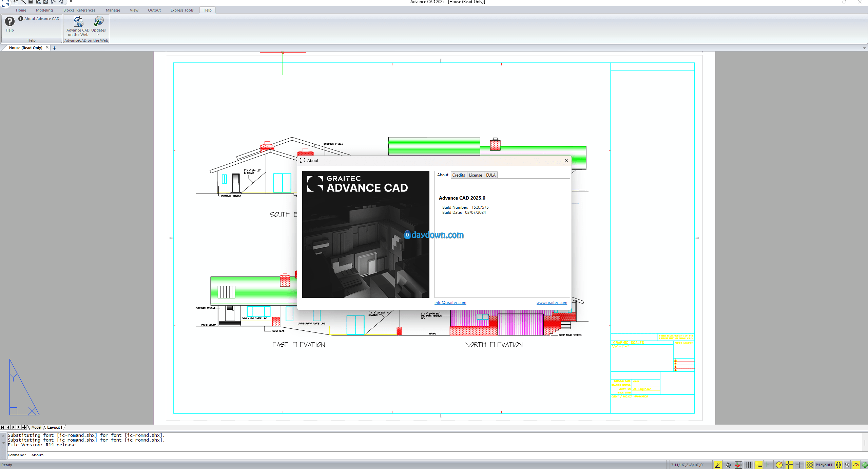
Task: Jump to last layout tab arrow
Action: coord(19,427)
